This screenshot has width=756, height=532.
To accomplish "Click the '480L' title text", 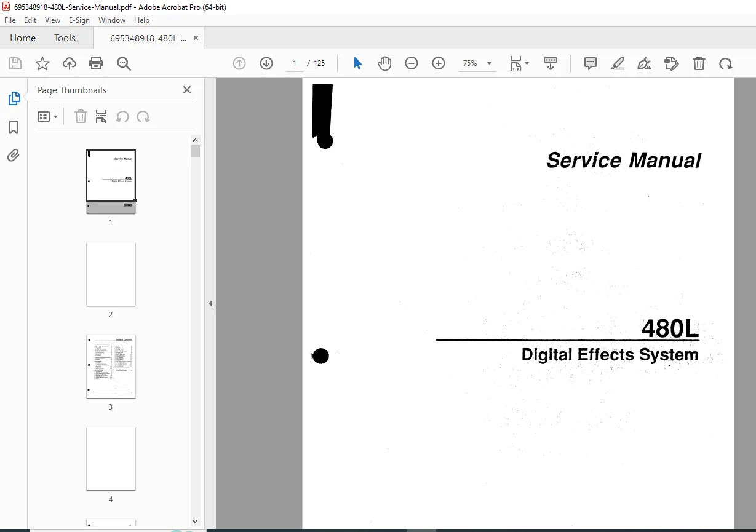I will point(670,329).
